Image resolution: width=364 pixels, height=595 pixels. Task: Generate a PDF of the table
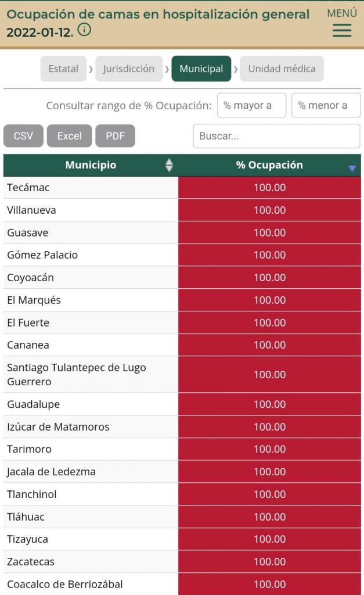click(115, 135)
